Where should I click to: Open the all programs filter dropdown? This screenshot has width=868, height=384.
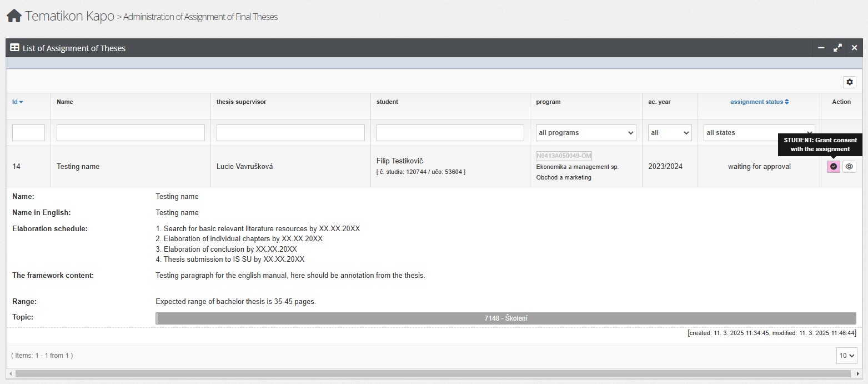pyautogui.click(x=586, y=133)
